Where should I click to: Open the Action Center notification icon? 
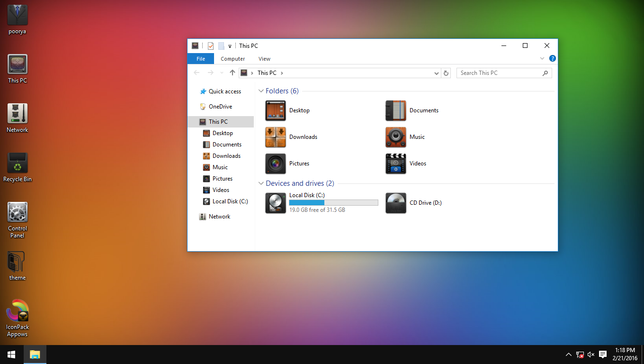pyautogui.click(x=602, y=354)
